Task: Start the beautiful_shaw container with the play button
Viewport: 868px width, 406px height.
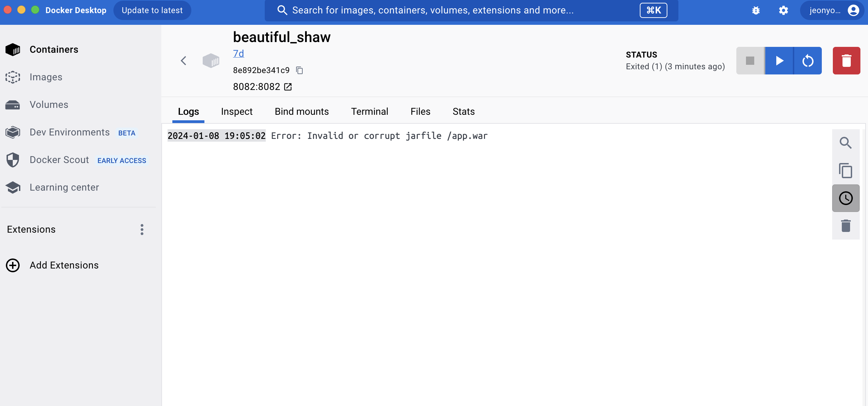Action: tap(779, 61)
